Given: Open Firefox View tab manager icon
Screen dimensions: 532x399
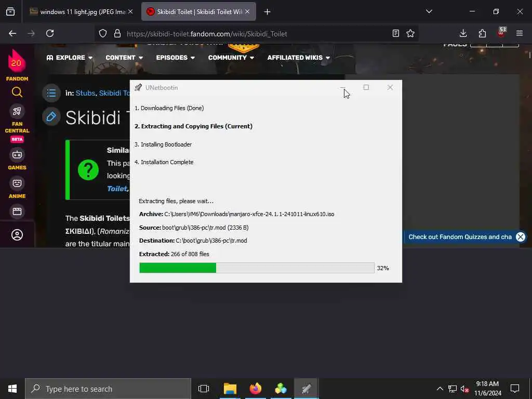Looking at the screenshot, I should [x=10, y=11].
